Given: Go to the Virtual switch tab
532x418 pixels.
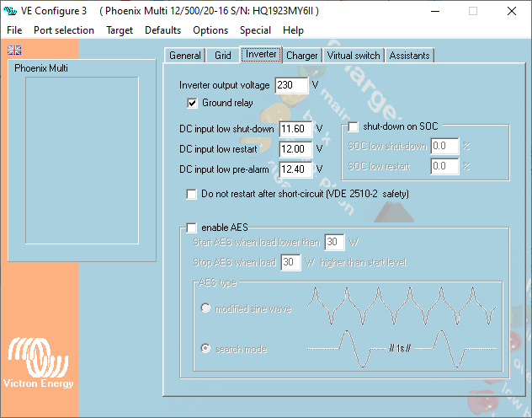Looking at the screenshot, I should coord(354,56).
